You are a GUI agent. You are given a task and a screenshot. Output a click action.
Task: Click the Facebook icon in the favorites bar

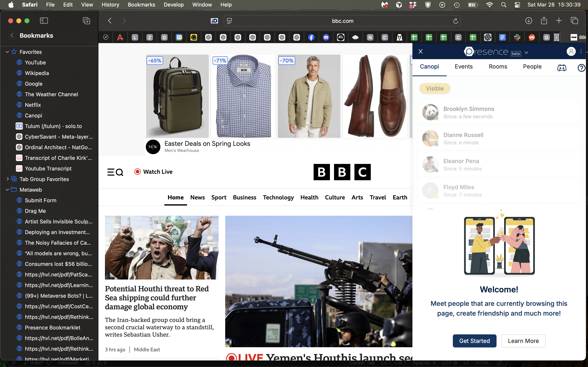point(311,37)
